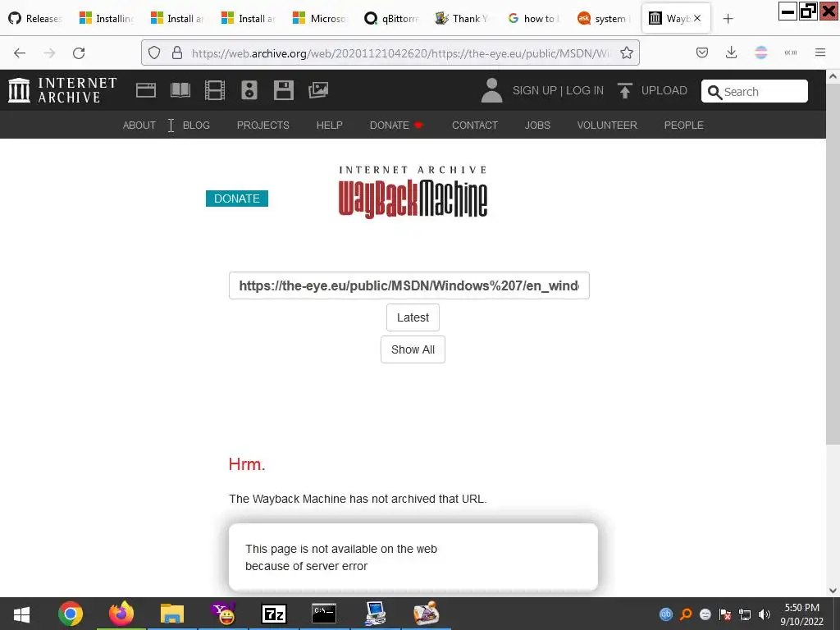Open the PROJECTS menu link
The image size is (840, 630).
(x=263, y=126)
